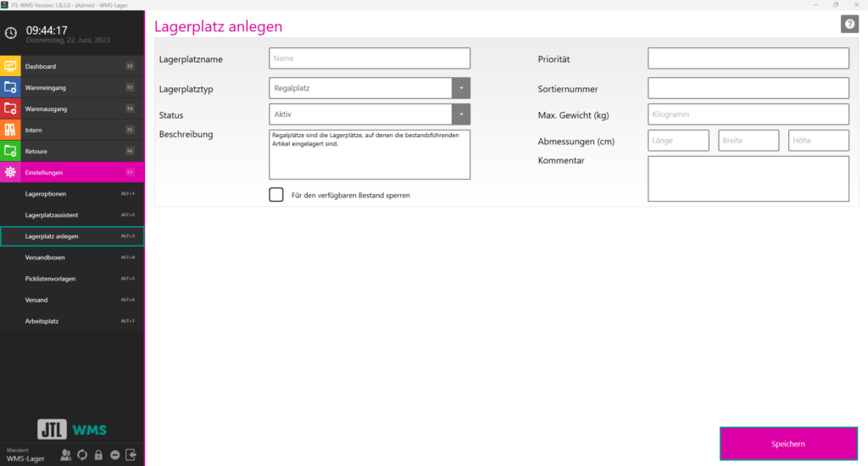The width and height of the screenshot is (868, 466).
Task: Click into the Breite dimension field
Action: (748, 141)
